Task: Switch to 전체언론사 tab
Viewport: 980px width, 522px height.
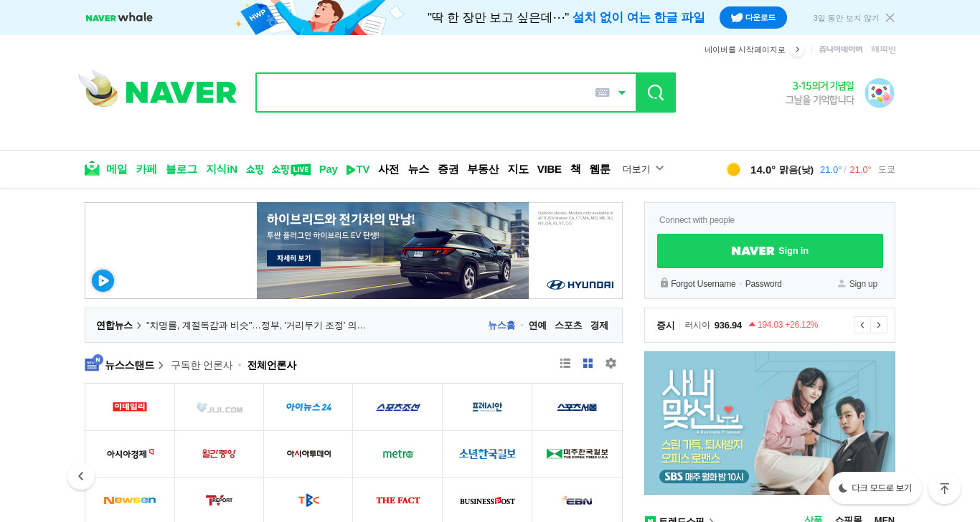Action: click(272, 366)
